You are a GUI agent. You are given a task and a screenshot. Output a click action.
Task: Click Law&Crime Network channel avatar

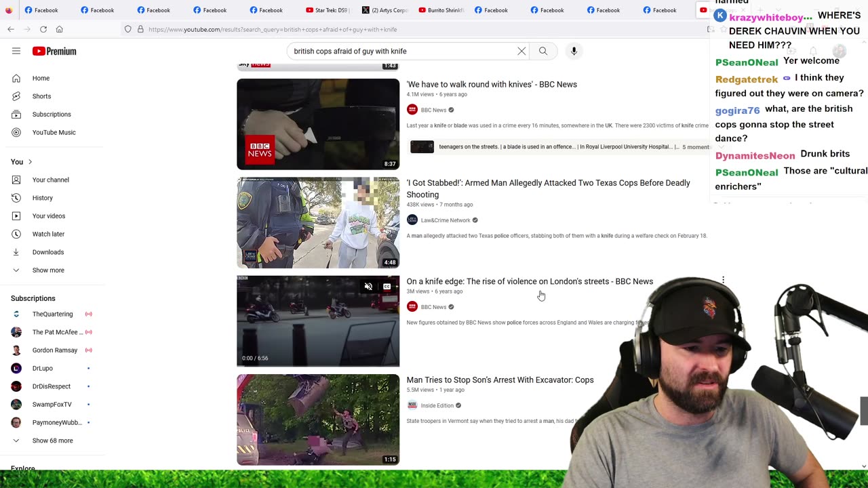pyautogui.click(x=412, y=220)
